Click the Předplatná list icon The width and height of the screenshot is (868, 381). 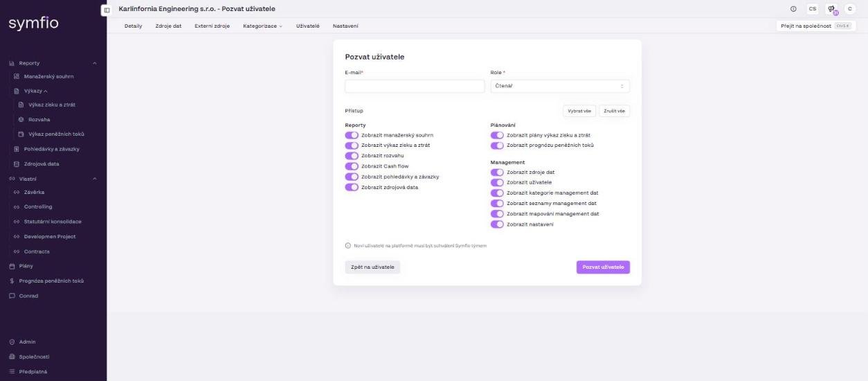(12, 371)
